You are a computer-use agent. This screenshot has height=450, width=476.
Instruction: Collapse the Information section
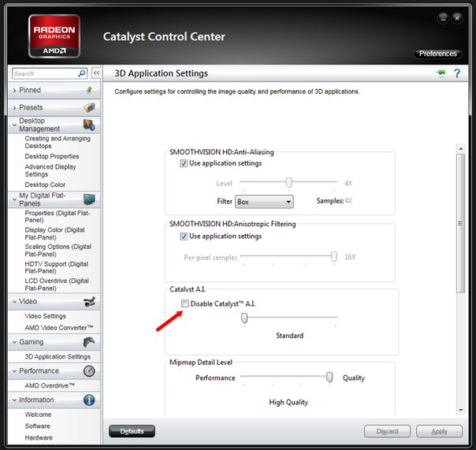pos(14,400)
